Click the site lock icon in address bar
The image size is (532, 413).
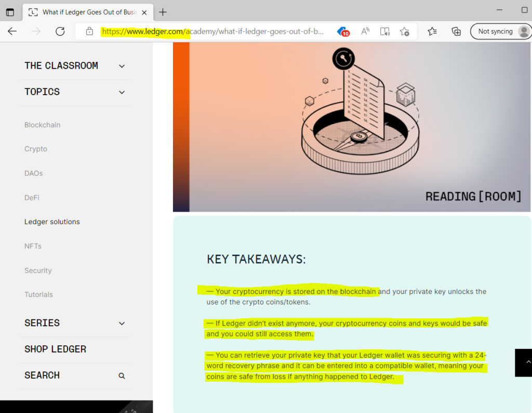[89, 31]
